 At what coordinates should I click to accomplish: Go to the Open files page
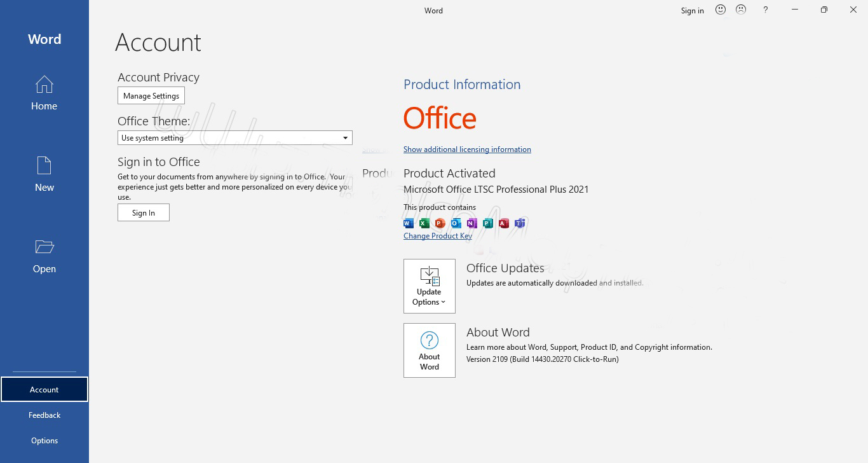click(x=44, y=256)
